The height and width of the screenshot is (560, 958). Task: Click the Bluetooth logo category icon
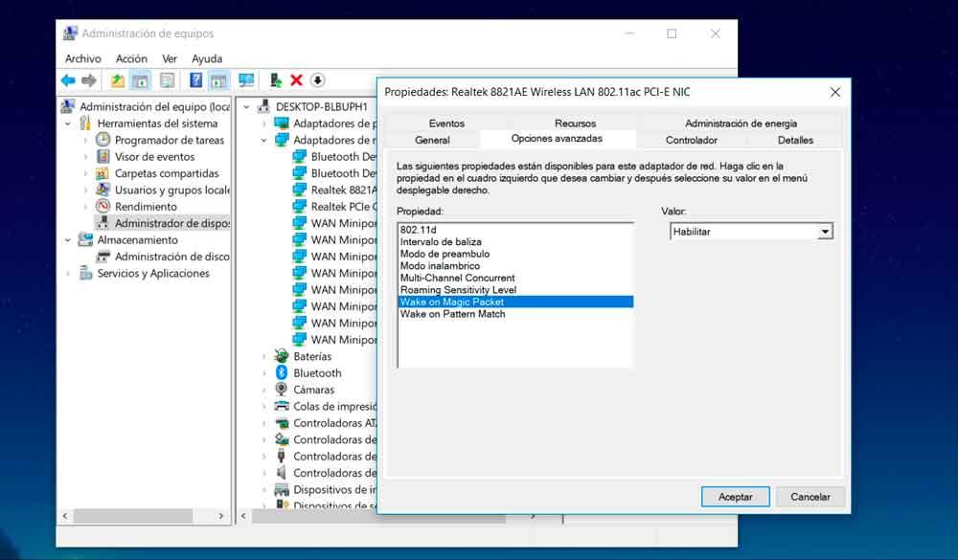click(281, 372)
